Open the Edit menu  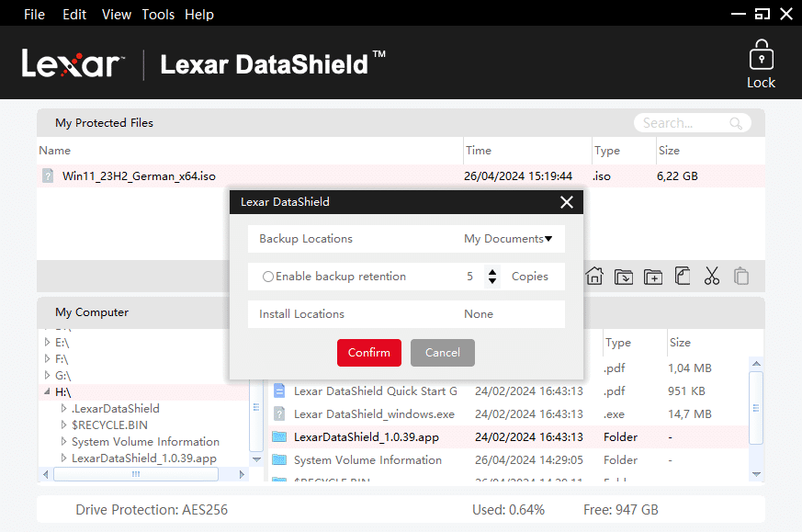[74, 15]
